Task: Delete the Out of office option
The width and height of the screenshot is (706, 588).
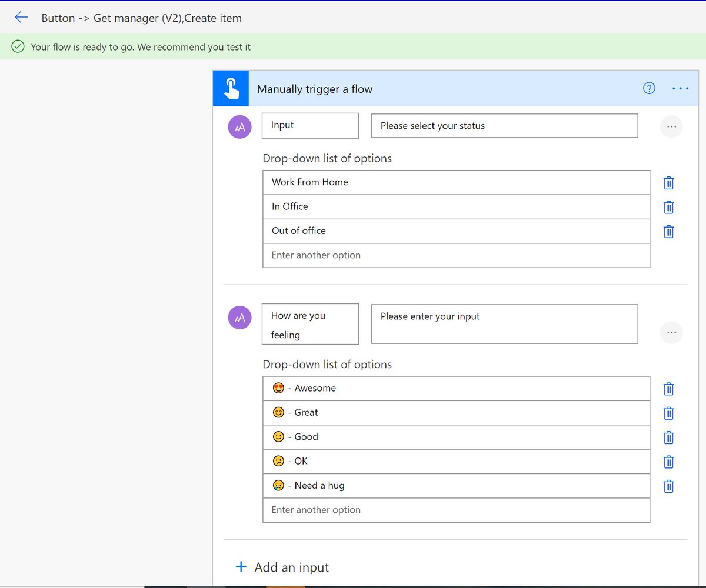Action: pos(668,231)
